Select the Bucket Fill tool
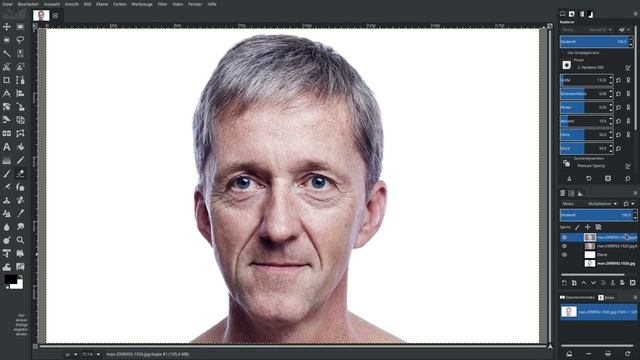This screenshot has width=640, height=360. click(20, 147)
